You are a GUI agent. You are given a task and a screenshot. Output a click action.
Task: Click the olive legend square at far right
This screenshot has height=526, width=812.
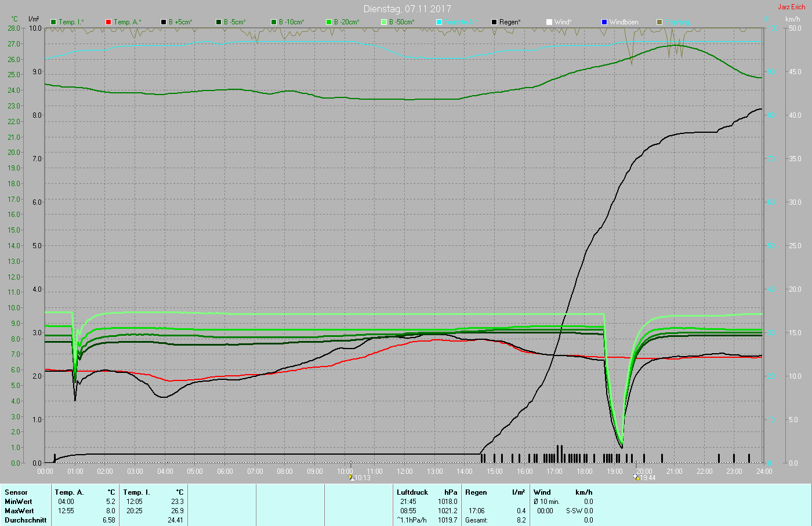click(659, 22)
